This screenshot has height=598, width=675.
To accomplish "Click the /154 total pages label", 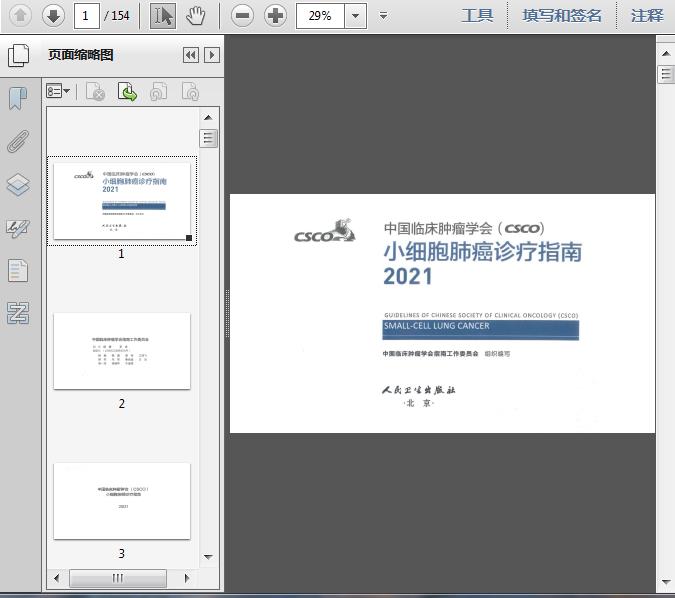I will (x=116, y=16).
